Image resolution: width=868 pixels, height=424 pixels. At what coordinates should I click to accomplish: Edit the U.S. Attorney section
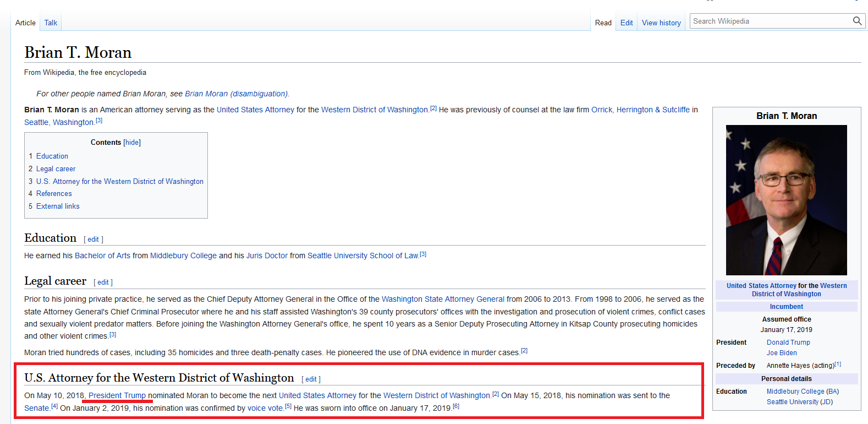[x=311, y=379]
